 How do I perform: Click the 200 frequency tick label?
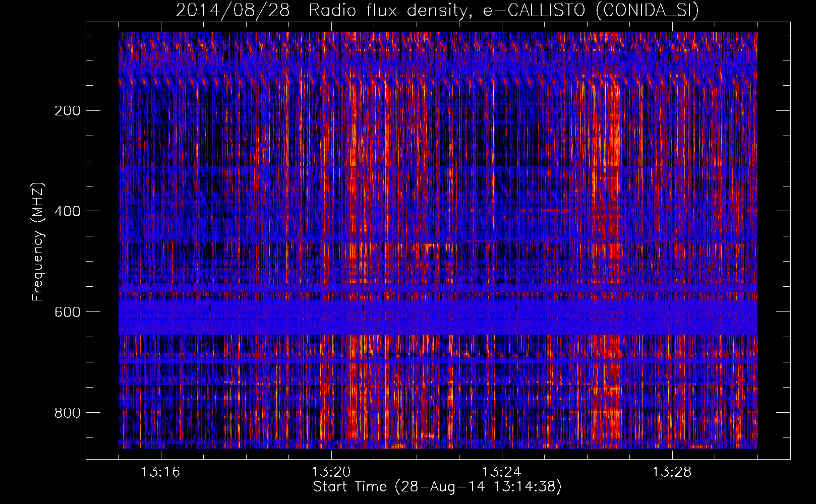click(68, 111)
